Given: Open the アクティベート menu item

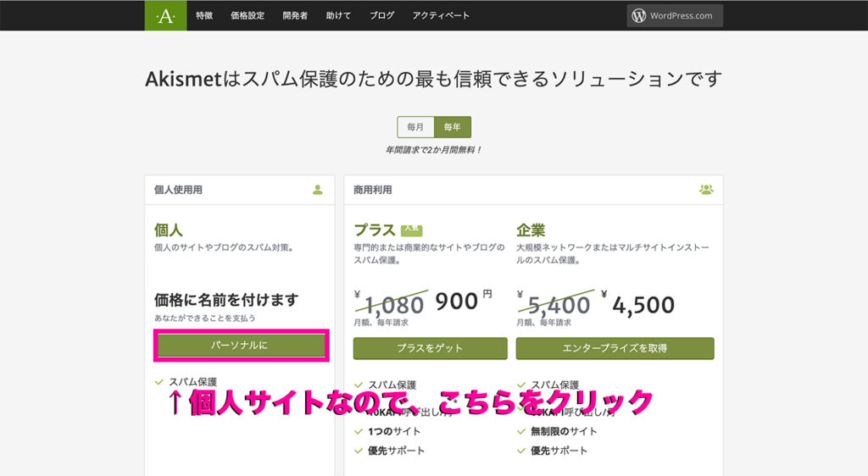Looking at the screenshot, I should [441, 15].
